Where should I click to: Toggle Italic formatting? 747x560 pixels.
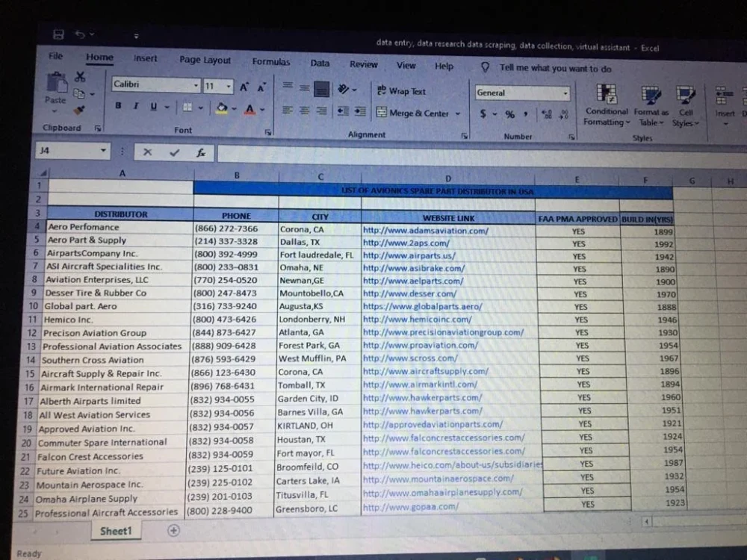click(136, 106)
